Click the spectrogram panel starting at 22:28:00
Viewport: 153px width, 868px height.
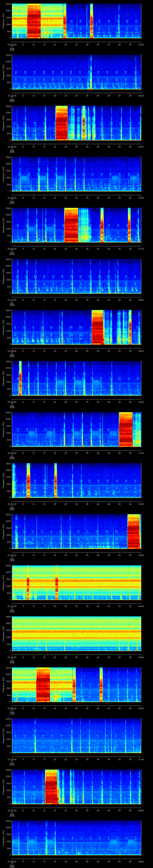coord(77,327)
